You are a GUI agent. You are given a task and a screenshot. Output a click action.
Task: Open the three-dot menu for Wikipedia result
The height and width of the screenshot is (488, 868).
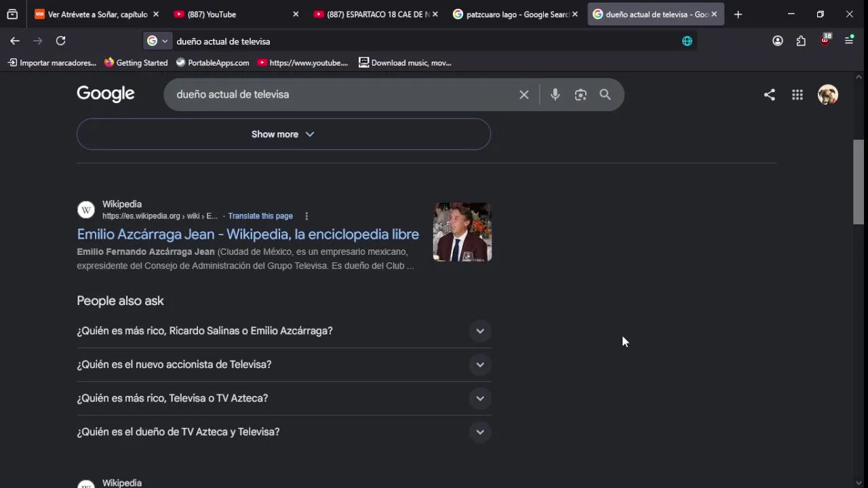pyautogui.click(x=307, y=216)
